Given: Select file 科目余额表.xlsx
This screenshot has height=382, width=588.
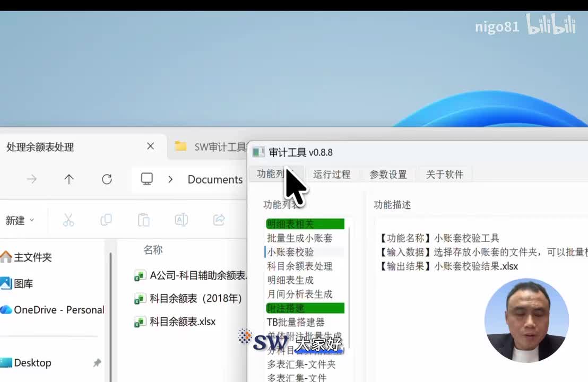Looking at the screenshot, I should (175, 322).
